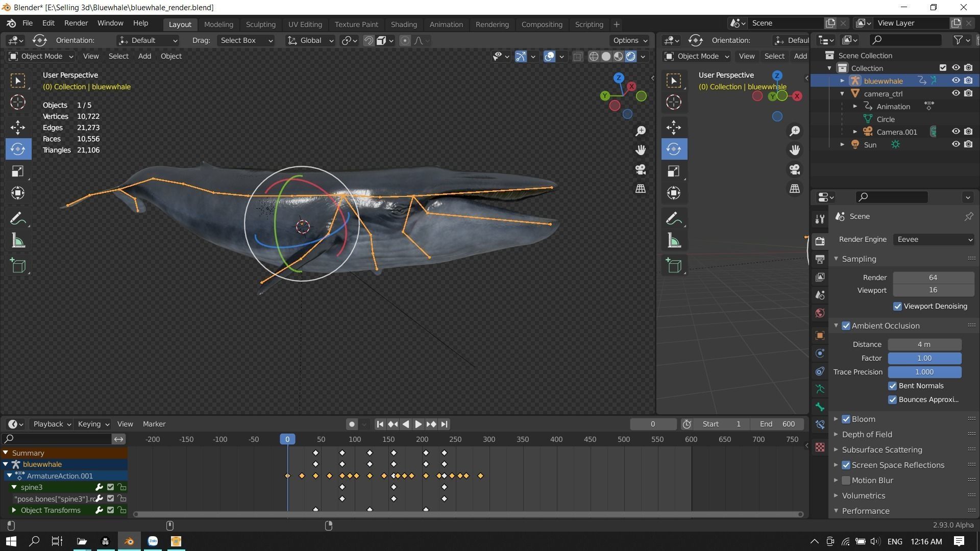Select the Add Cube tool in left viewport
The image size is (980, 551).
(18, 266)
